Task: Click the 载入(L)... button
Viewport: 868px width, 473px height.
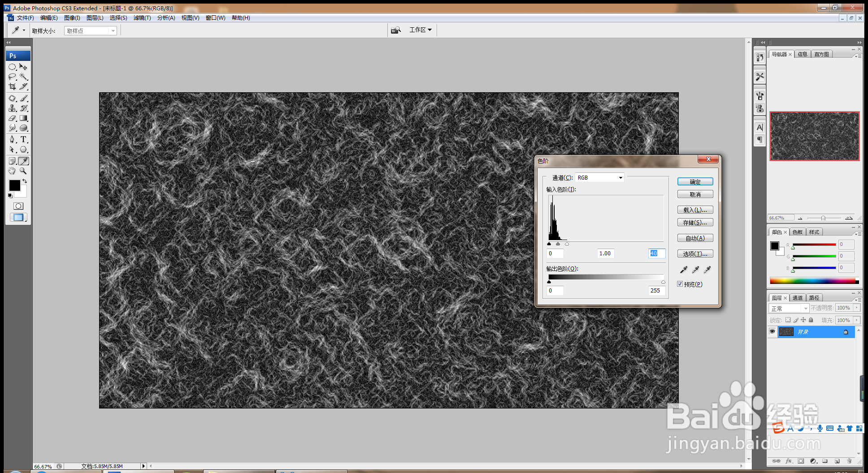Action: click(x=695, y=210)
